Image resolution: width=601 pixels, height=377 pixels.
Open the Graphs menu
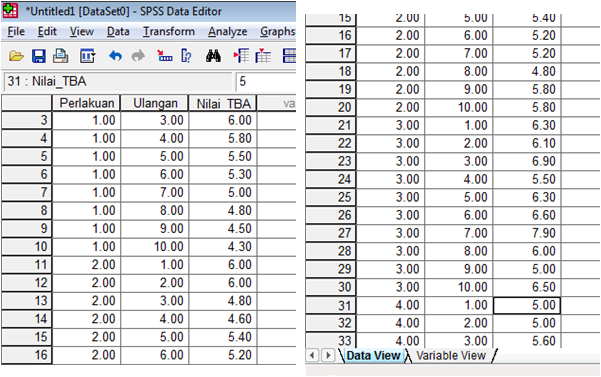click(x=278, y=31)
